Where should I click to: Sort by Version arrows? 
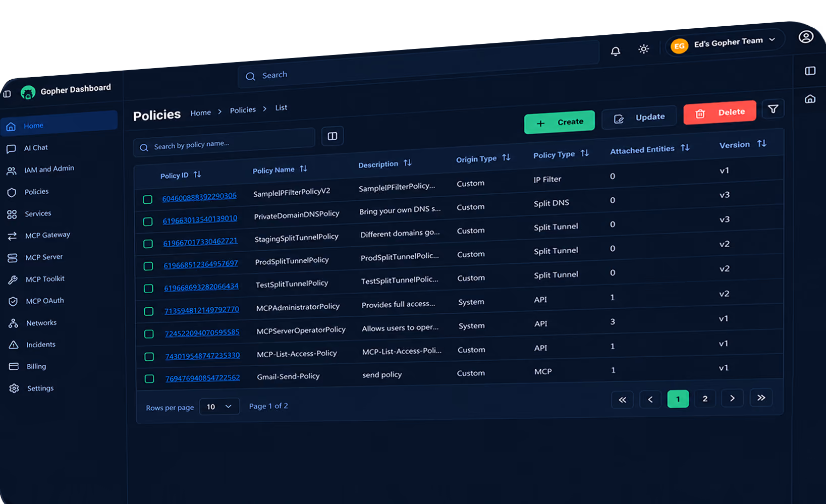coord(762,144)
